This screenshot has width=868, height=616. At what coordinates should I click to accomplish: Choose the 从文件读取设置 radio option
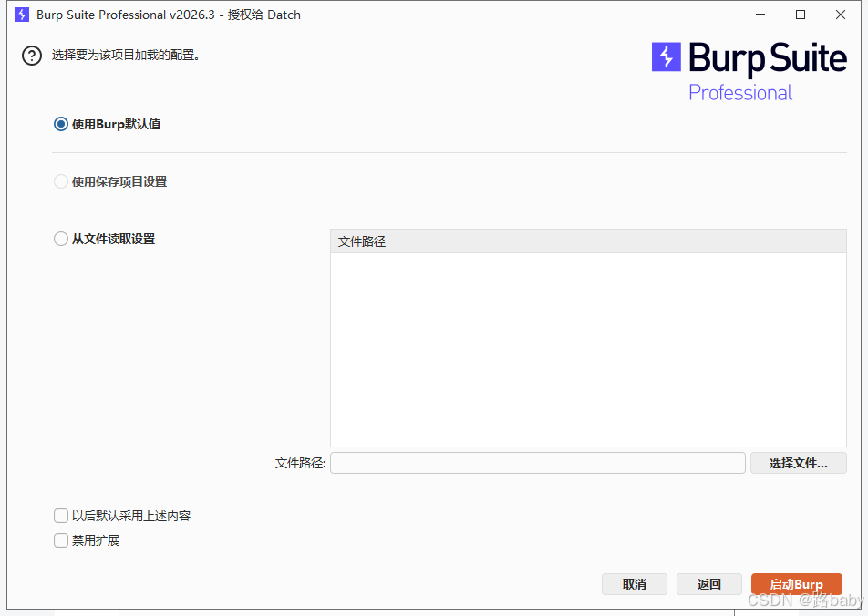61,239
